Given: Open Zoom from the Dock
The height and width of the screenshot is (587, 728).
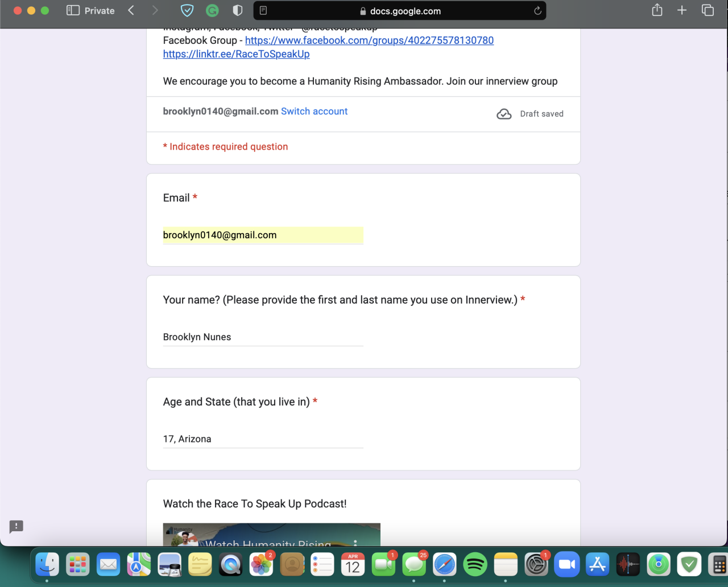Looking at the screenshot, I should (x=567, y=565).
